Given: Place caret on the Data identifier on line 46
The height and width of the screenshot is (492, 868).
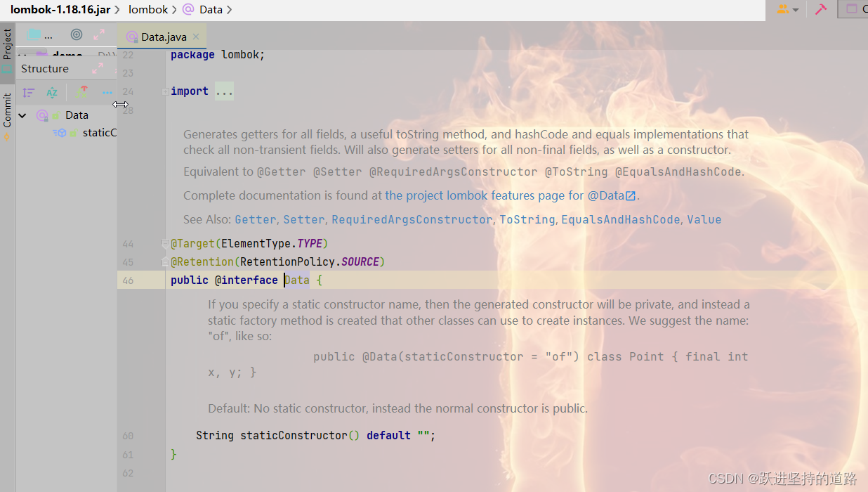Looking at the screenshot, I should pyautogui.click(x=297, y=280).
